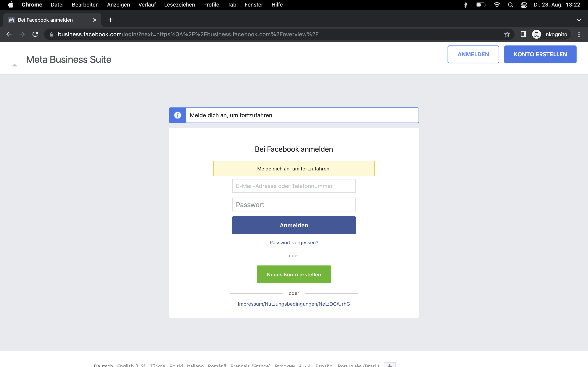This screenshot has width=588, height=367.
Task: Open macOS Spotlight search icon
Action: (510, 5)
